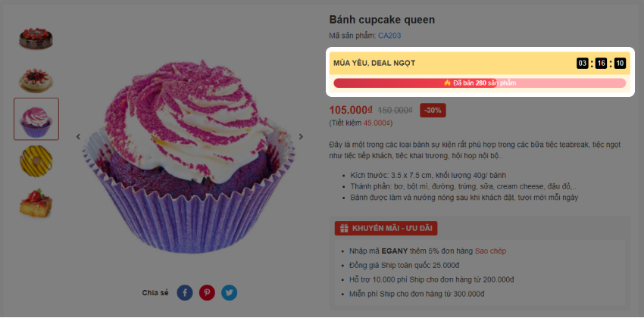
Task: Click the gift icon beside KHUYẾN MÃI
Action: pyautogui.click(x=344, y=229)
